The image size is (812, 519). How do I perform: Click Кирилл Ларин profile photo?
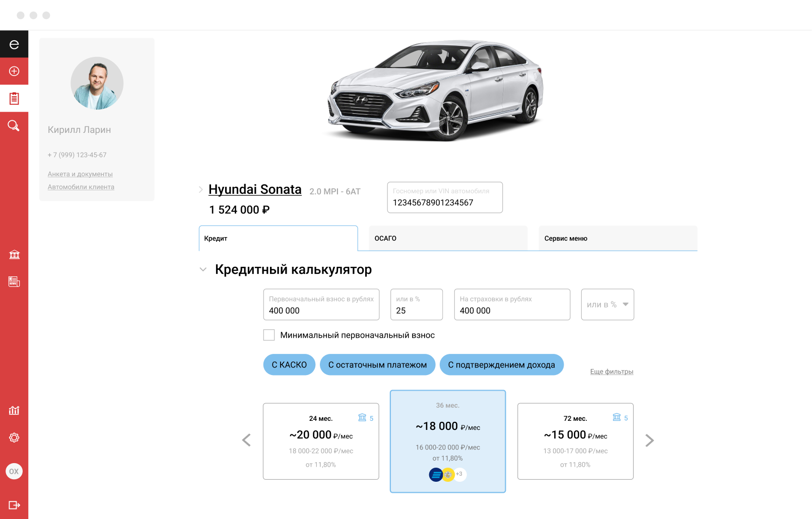coord(97,83)
